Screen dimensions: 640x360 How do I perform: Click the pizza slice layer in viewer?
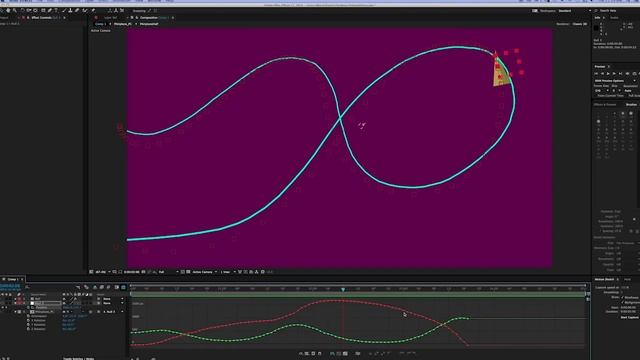500,74
